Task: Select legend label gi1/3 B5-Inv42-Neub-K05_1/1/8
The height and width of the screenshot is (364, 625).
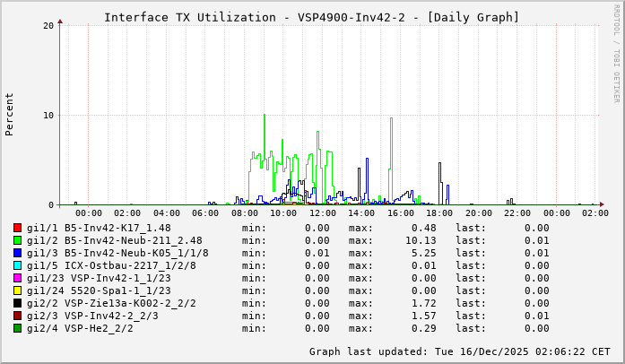Action: 117,253
